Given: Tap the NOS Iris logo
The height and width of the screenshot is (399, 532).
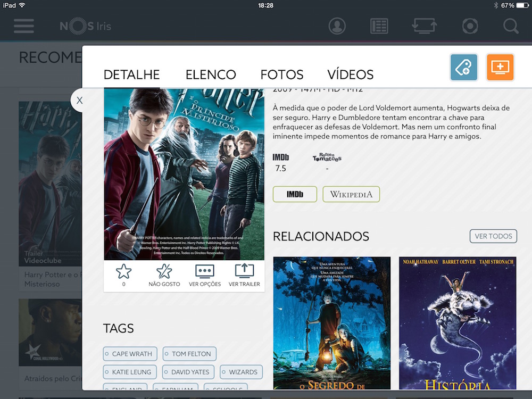Looking at the screenshot, I should pos(86,26).
